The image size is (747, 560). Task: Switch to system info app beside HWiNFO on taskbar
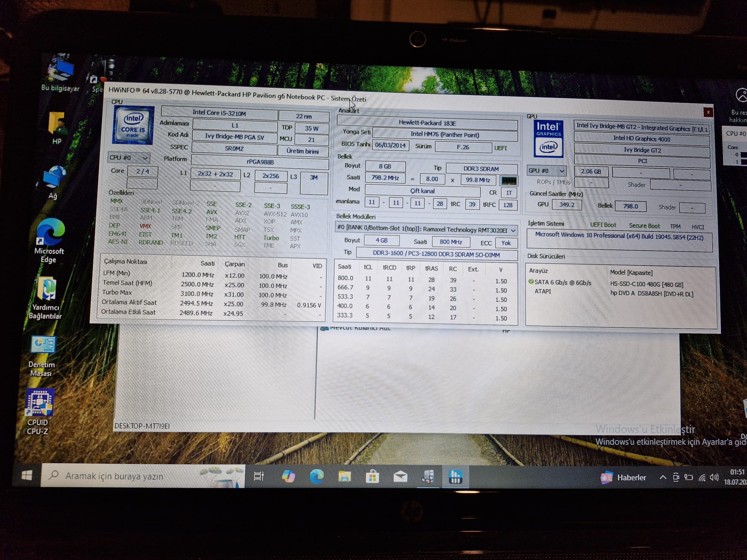click(x=428, y=477)
